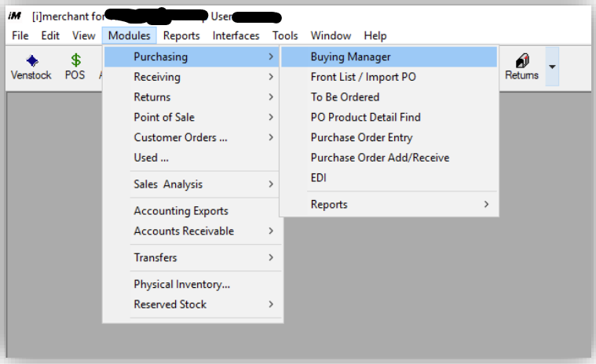Open the toolbar overflow dropdown arrow
Screen dimensions: 596x364
coord(552,67)
